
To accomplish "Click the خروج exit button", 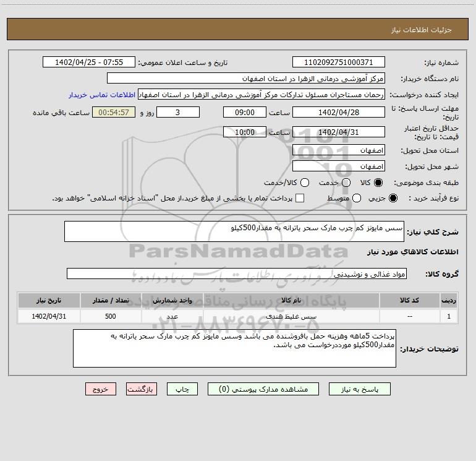I will [101, 389].
